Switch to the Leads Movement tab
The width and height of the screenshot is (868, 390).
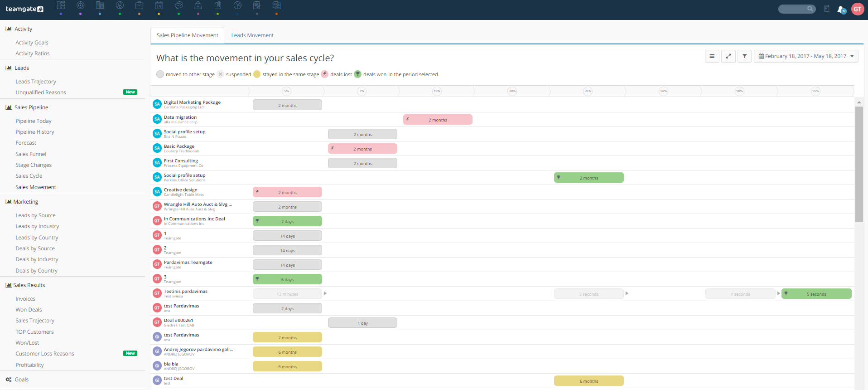pyautogui.click(x=252, y=35)
